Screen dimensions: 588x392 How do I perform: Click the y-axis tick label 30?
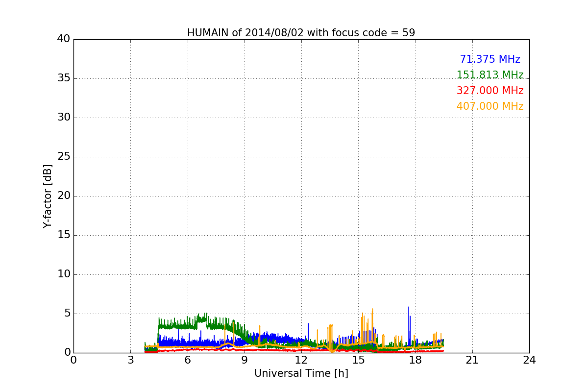[64, 118]
